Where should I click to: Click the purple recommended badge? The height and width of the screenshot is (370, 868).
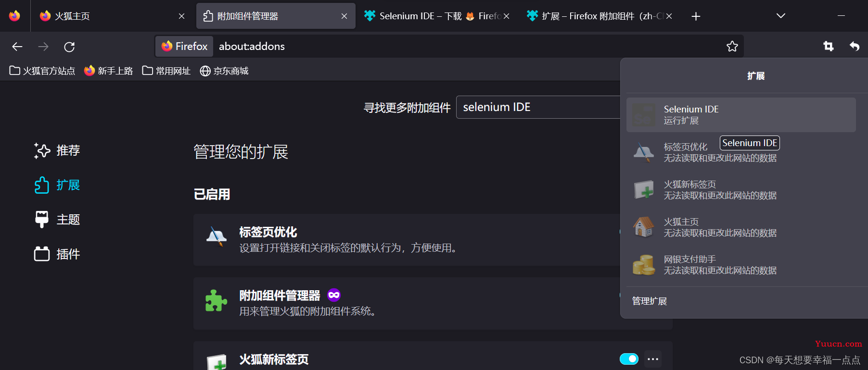334,295
